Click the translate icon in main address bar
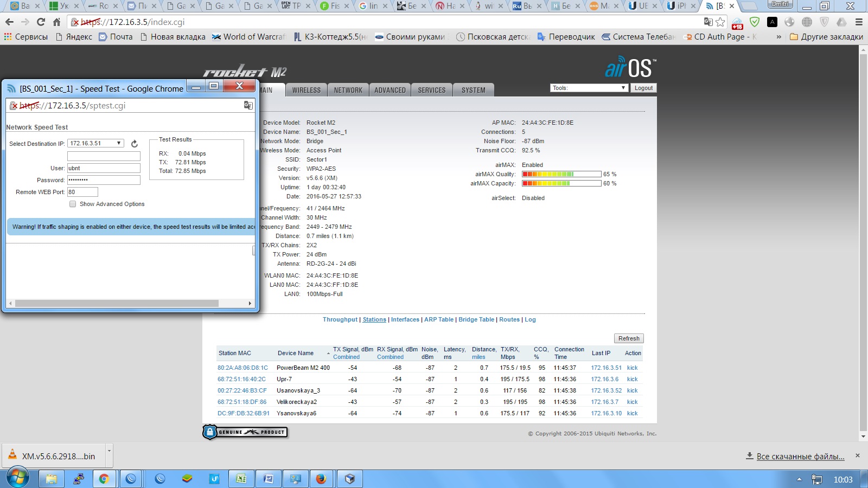This screenshot has width=868, height=488. (708, 22)
